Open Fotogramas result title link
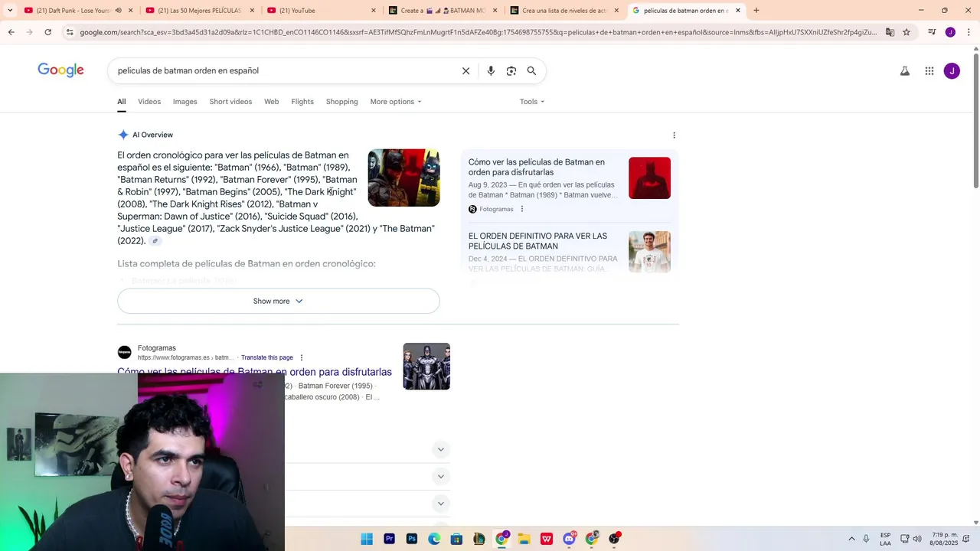 pos(254,372)
